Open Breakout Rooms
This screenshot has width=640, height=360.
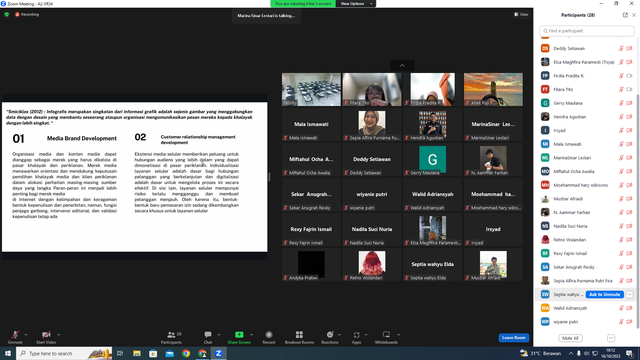point(299,337)
